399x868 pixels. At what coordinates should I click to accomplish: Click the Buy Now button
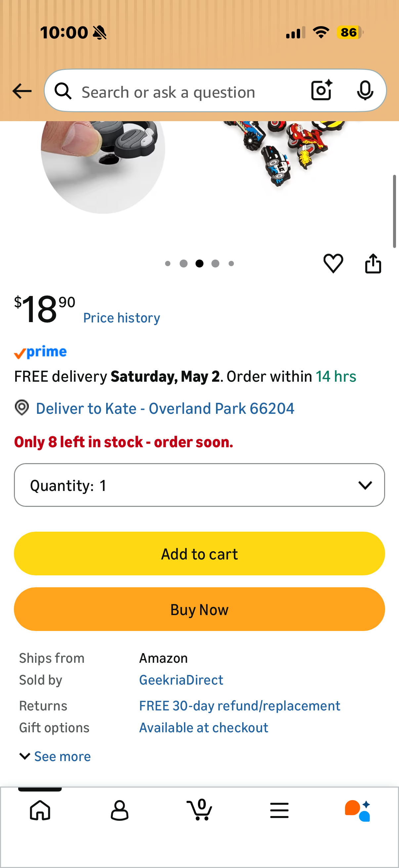(199, 609)
